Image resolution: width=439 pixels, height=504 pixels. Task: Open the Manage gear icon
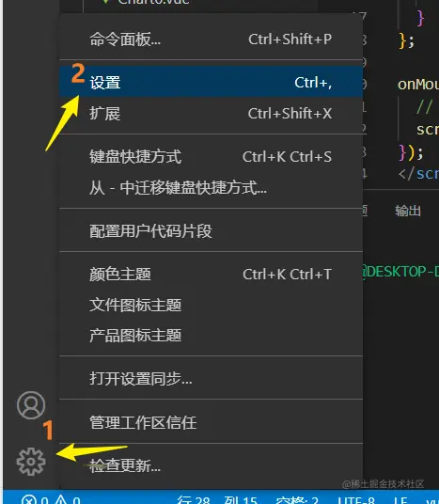(31, 462)
